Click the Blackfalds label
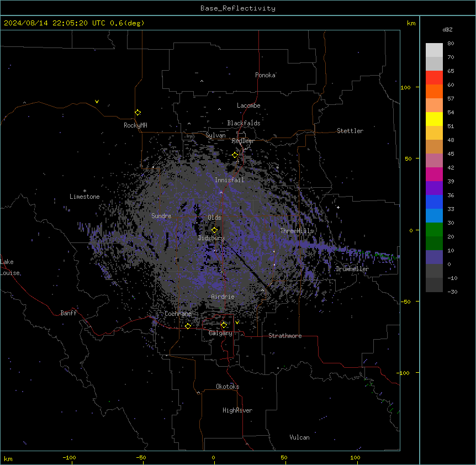 [x=244, y=123]
